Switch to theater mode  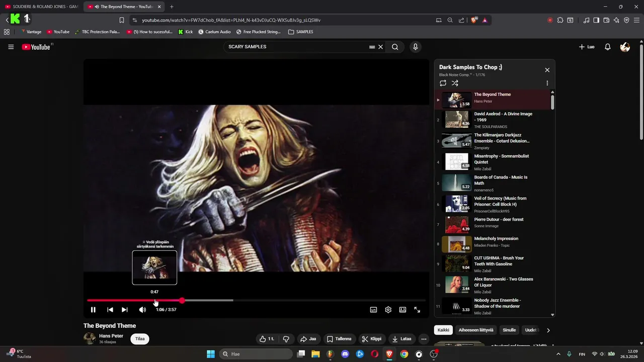(403, 310)
